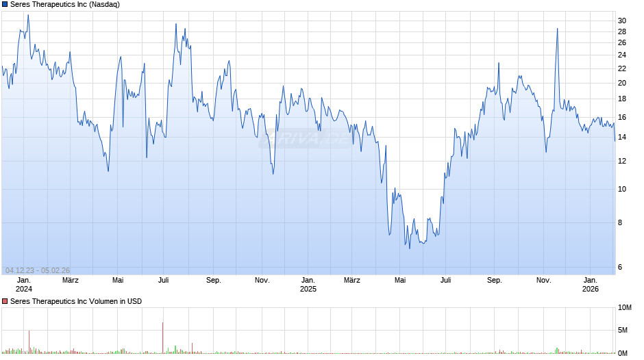The image size is (644, 360).
Task: Click the price axis label 26
Action: (x=622, y=42)
